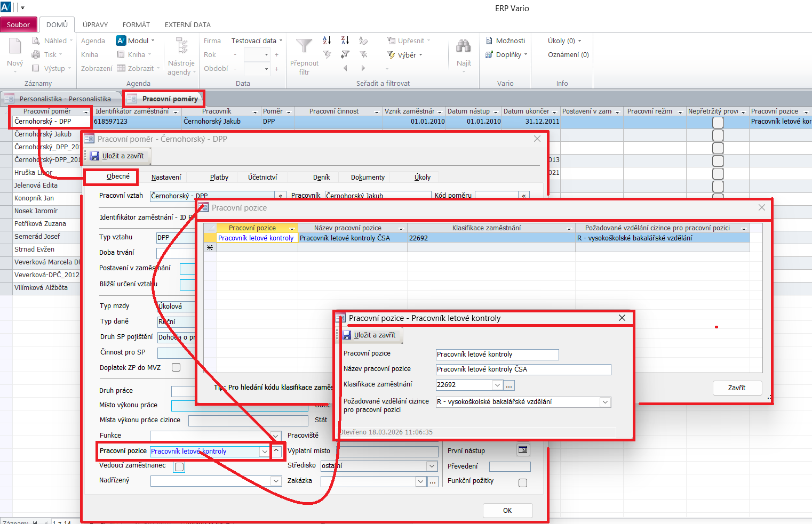Open the Možnosti options icon
The height and width of the screenshot is (524, 812).
coord(489,41)
